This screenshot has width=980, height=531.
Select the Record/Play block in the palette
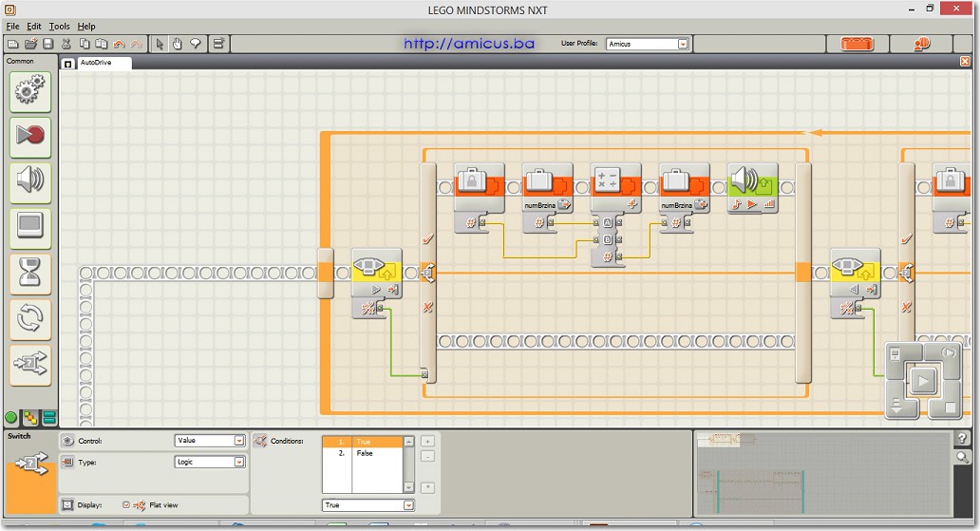[x=30, y=137]
